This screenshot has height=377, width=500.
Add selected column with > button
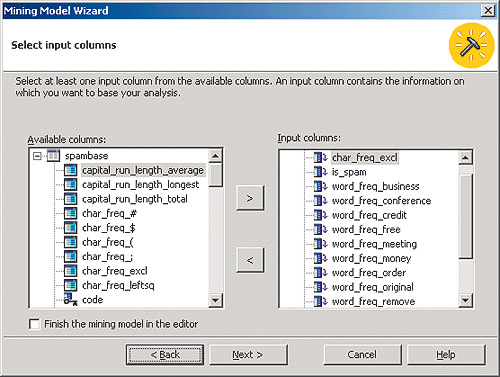tap(250, 198)
